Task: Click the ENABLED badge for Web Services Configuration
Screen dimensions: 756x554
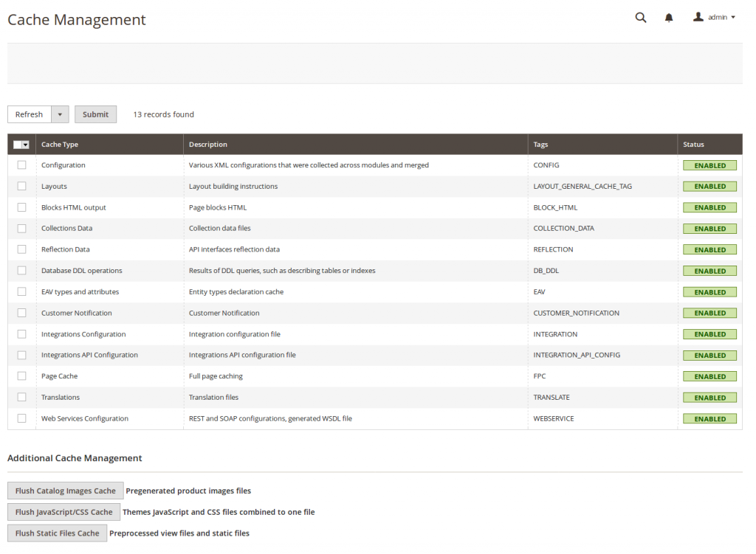Action: (709, 418)
